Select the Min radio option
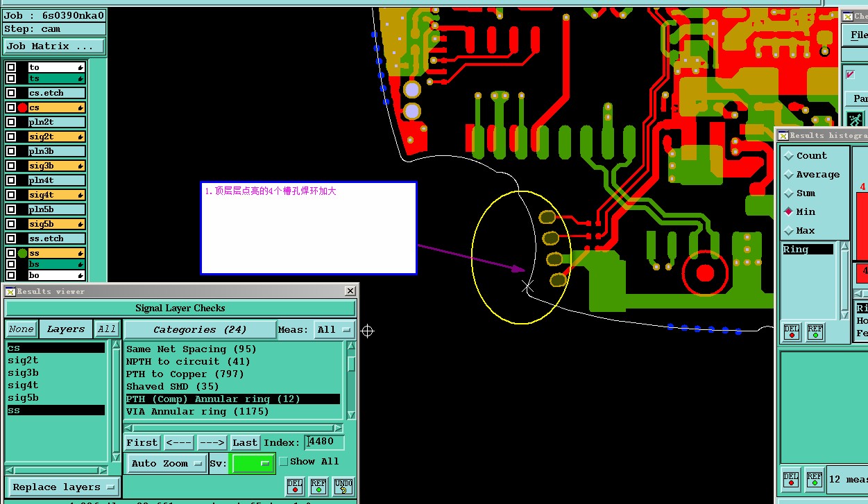 click(789, 211)
